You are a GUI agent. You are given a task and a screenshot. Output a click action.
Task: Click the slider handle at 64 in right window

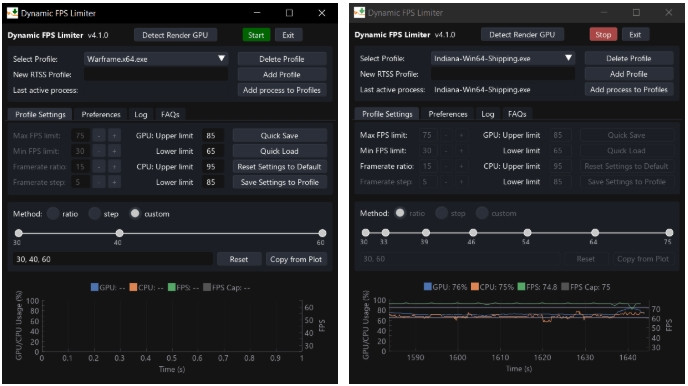pyautogui.click(x=595, y=232)
